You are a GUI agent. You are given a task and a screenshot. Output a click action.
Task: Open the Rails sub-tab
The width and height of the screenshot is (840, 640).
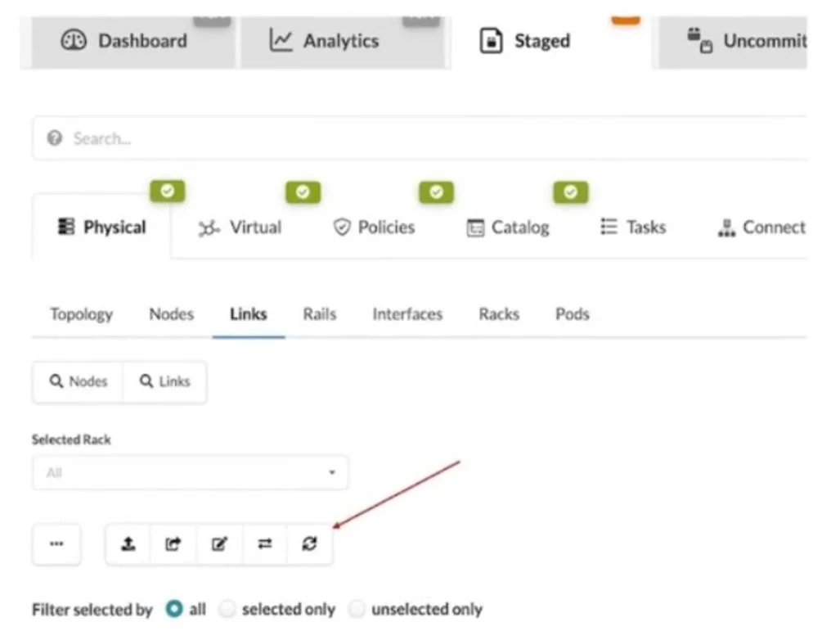320,314
